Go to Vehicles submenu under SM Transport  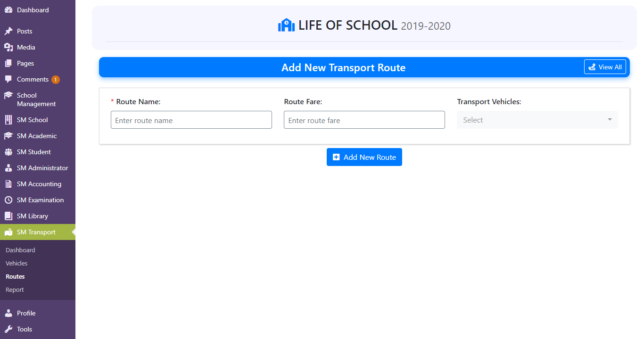pos(17,263)
